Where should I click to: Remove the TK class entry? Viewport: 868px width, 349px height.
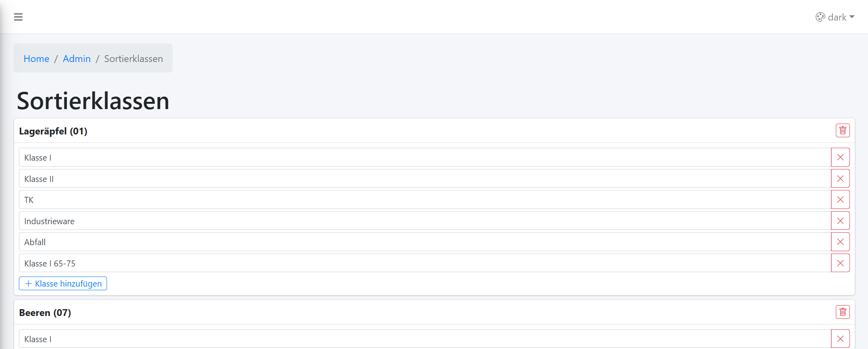[x=840, y=200]
